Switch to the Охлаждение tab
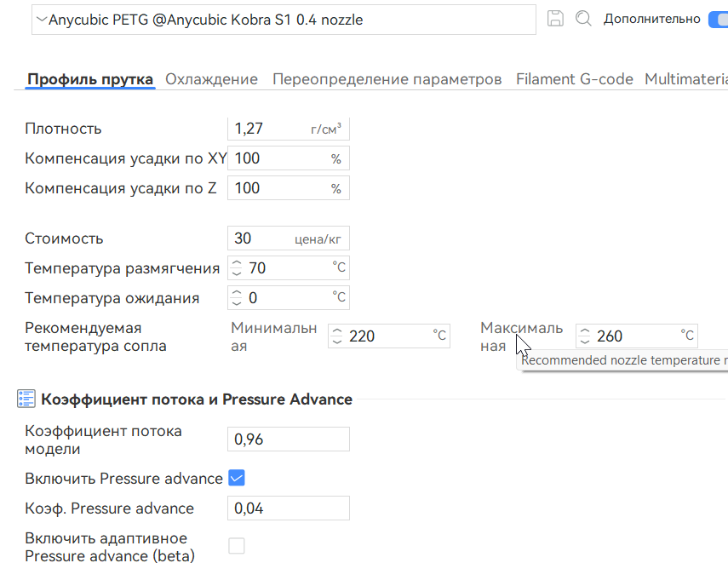This screenshot has height=563, width=728. (x=213, y=78)
